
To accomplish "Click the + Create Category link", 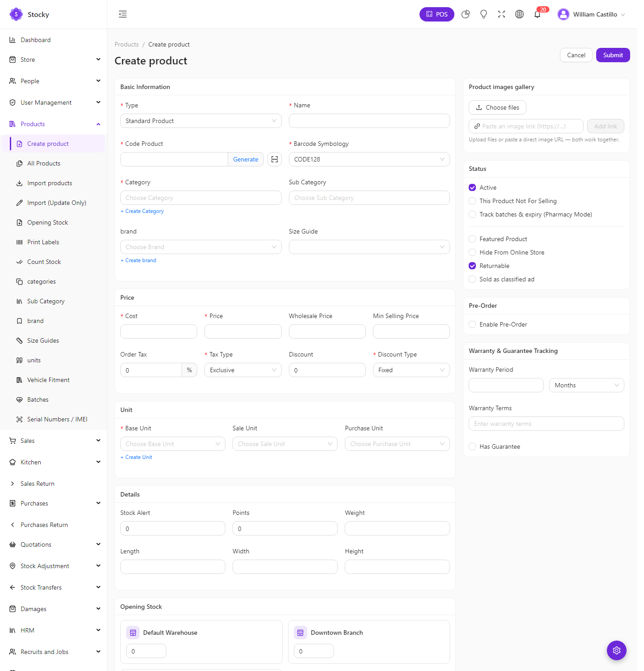I will point(142,211).
